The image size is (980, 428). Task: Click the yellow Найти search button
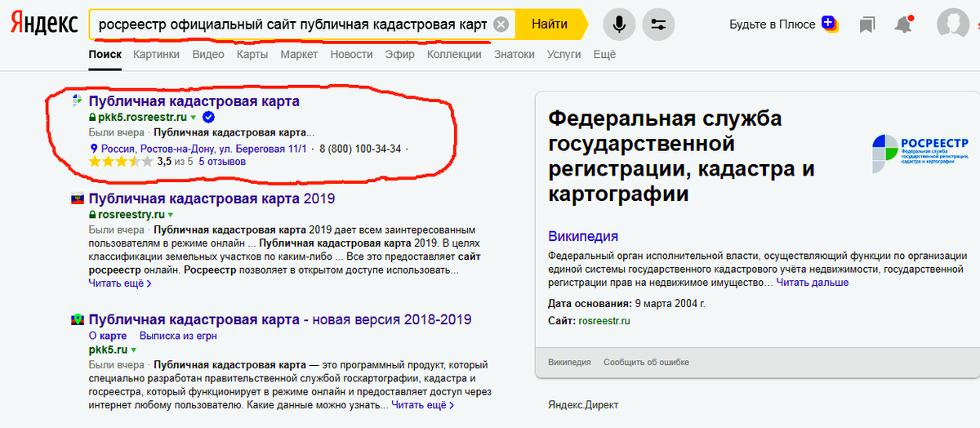click(x=550, y=25)
